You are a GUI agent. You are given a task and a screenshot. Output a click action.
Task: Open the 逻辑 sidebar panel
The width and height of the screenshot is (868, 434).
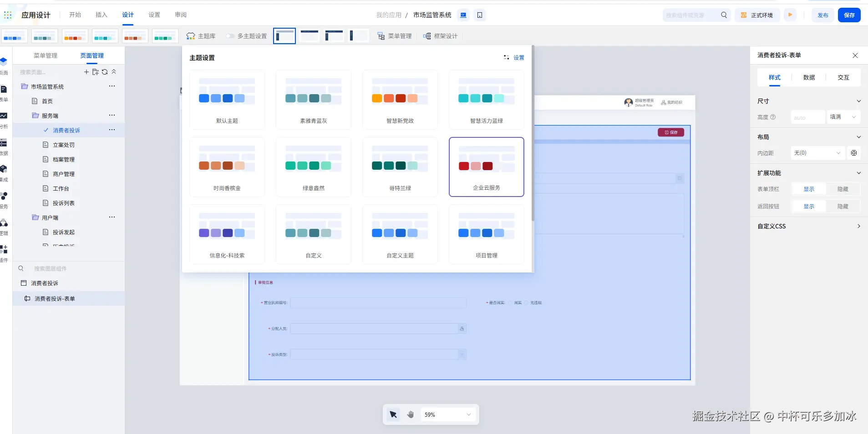pyautogui.click(x=4, y=227)
